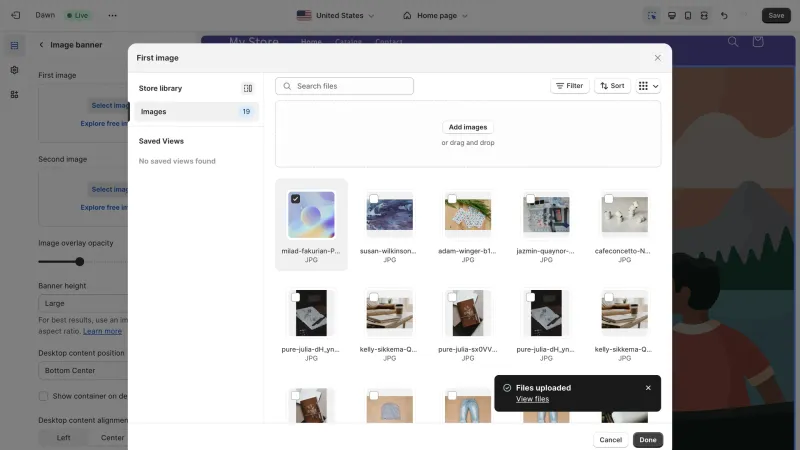The image size is (800, 450).
Task: Open Desktop content position Bottom Center dropdown
Action: (x=83, y=370)
